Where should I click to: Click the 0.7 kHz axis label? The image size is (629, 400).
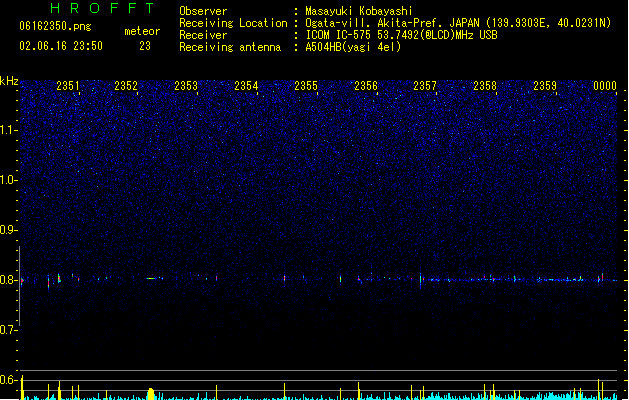coord(8,330)
